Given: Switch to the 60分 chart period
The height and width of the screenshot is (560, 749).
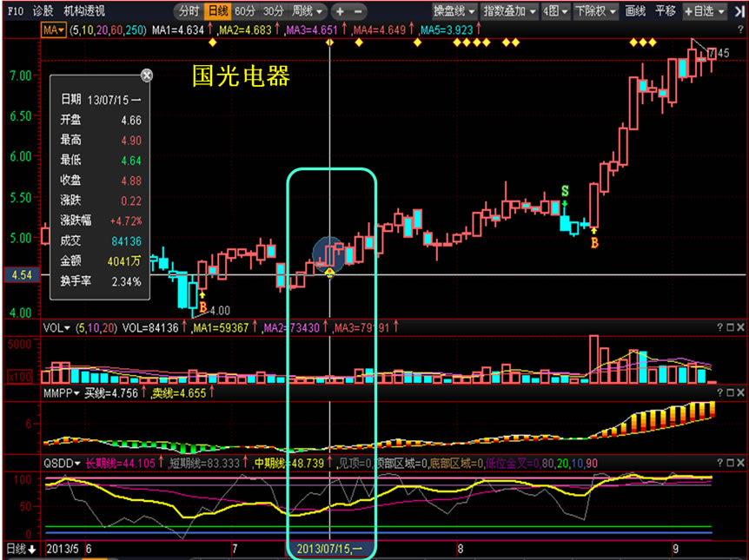Looking at the screenshot, I should (x=246, y=11).
